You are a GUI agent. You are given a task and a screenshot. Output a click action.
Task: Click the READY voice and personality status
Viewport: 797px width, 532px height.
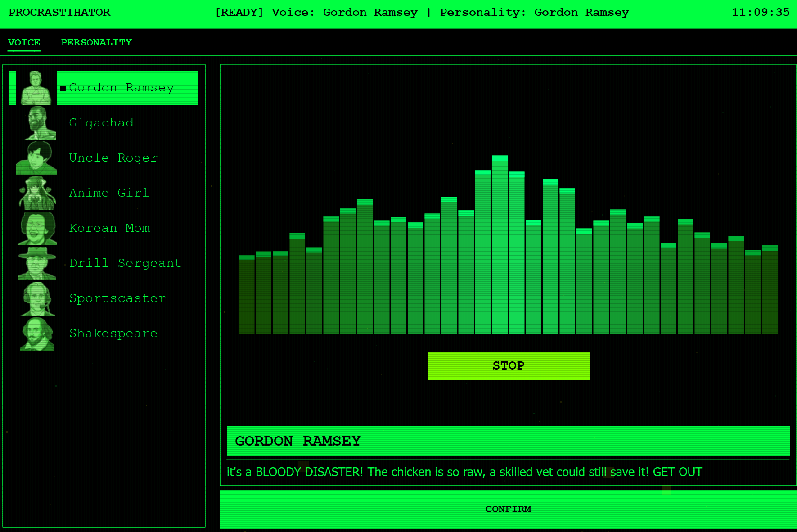click(x=422, y=13)
